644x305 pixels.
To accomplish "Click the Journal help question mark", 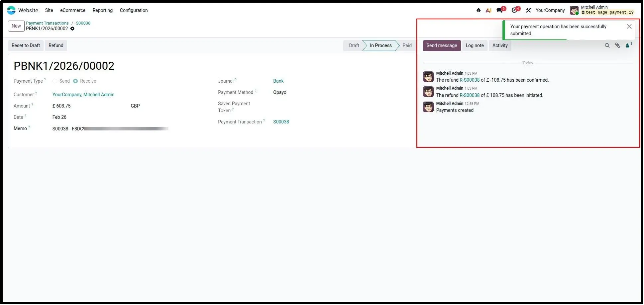I will tap(236, 80).
